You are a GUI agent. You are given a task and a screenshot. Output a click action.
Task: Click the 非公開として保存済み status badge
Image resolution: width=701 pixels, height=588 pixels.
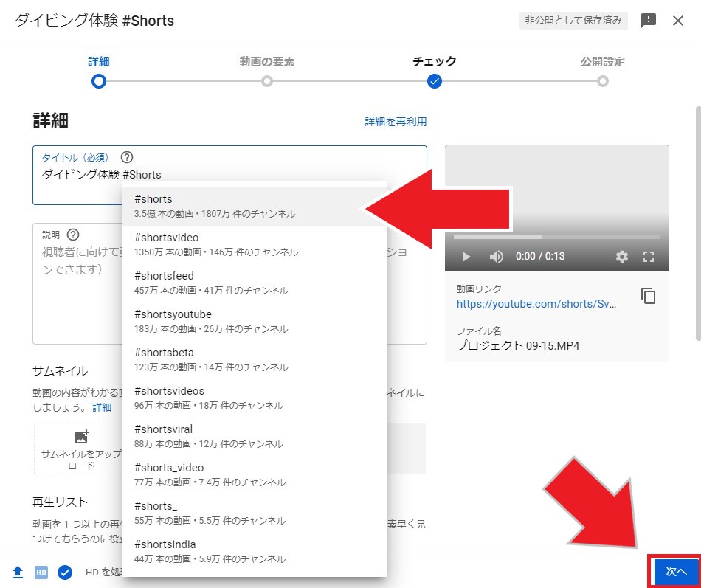pos(573,21)
